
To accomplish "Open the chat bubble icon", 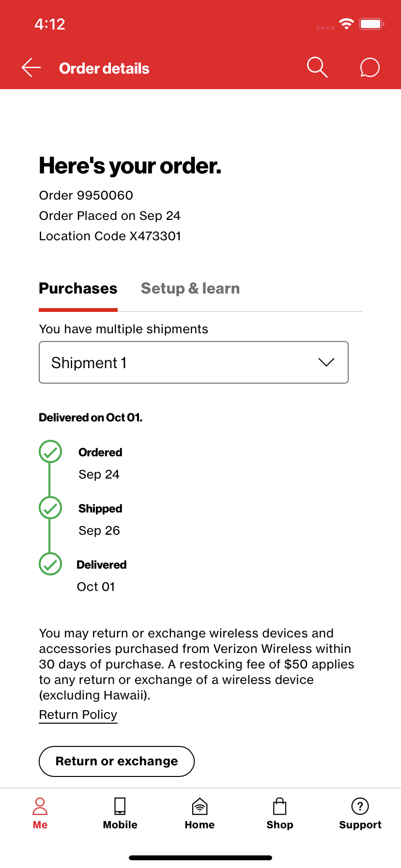I will point(370,67).
